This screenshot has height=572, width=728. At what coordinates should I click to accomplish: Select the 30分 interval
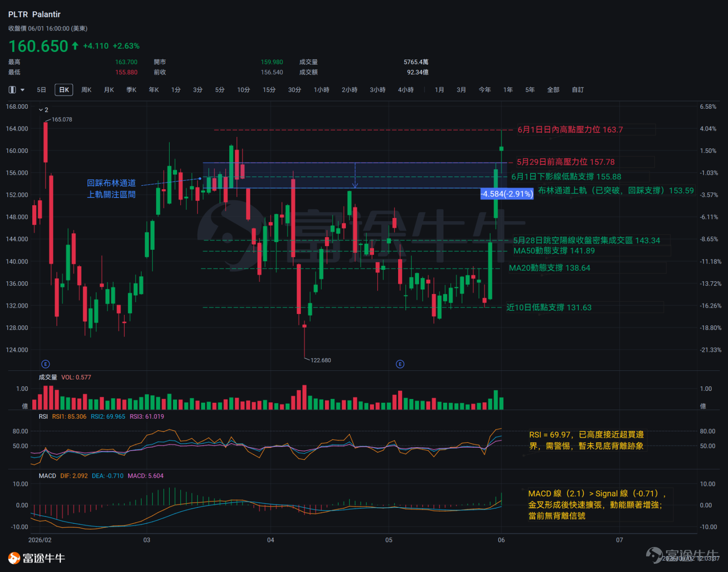[295, 90]
